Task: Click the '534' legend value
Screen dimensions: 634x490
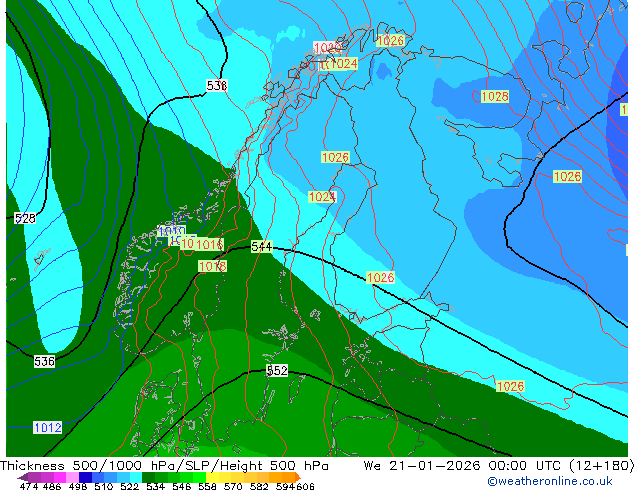Action: tap(156, 486)
